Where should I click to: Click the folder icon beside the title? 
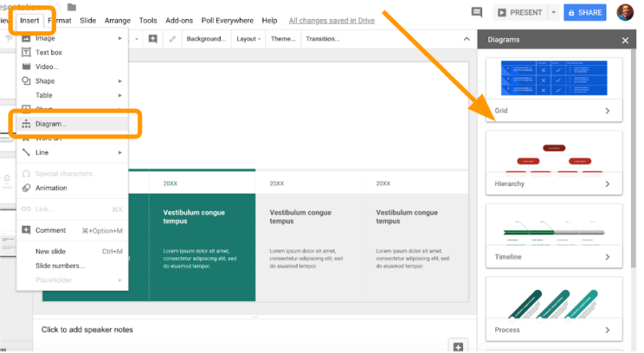click(72, 7)
